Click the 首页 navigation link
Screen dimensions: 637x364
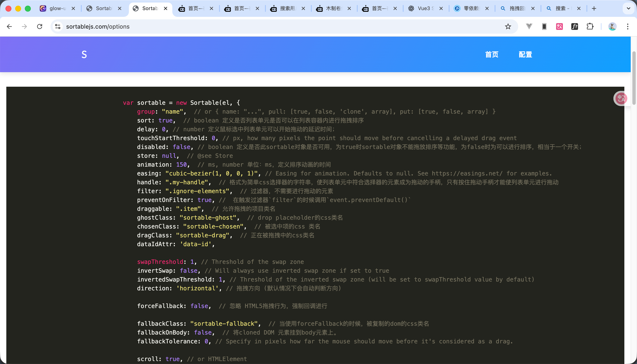point(492,54)
